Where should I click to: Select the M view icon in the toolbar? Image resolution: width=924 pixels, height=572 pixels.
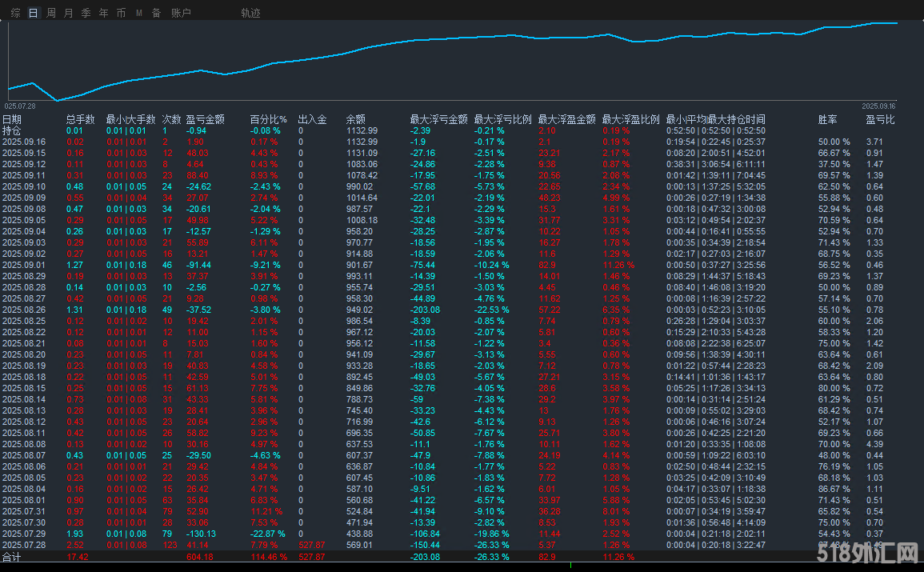[x=138, y=12]
